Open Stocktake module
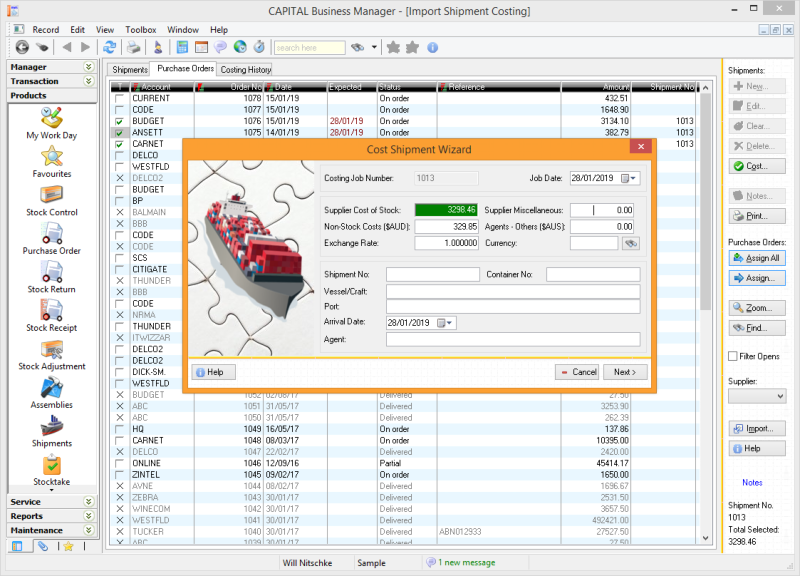This screenshot has height=576, width=800. (52, 470)
